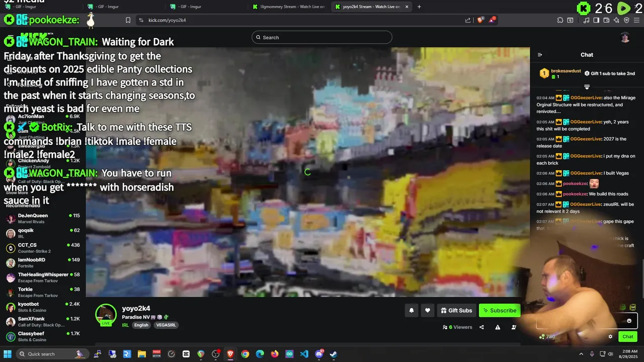The width and height of the screenshot is (644, 362).
Task: Open DeJenQueen recommended channel
Action: pyautogui.click(x=43, y=219)
